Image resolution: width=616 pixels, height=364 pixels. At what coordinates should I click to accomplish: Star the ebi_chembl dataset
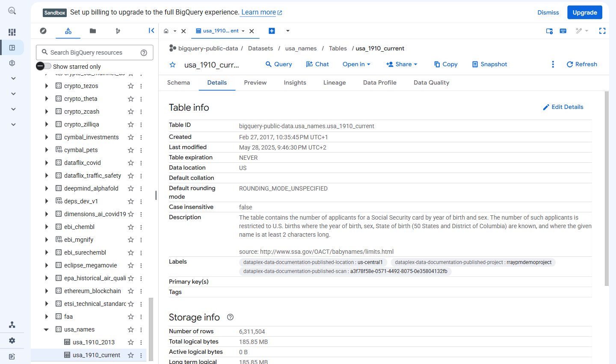[131, 227]
